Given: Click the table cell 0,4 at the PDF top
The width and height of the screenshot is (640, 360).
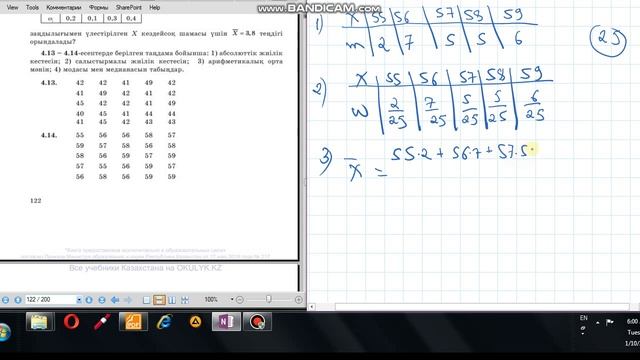Looking at the screenshot, I should tap(131, 18).
